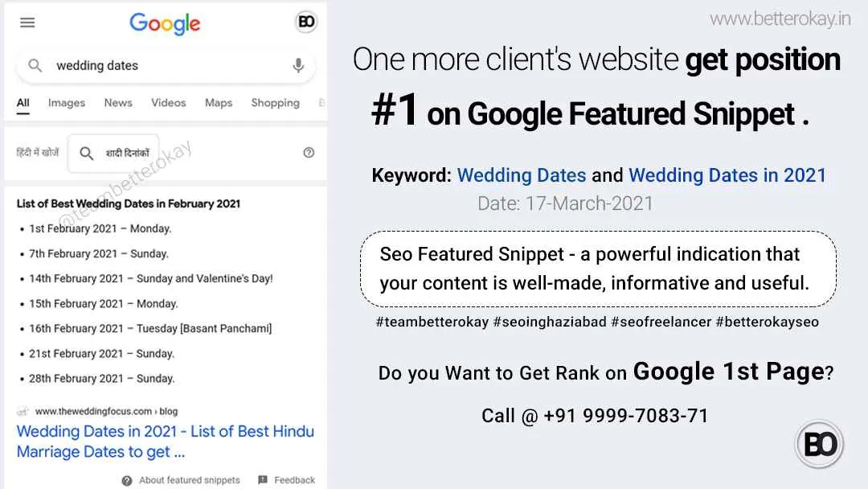868x489 pixels.
Task: Click the Feedback flag icon
Action: (x=263, y=480)
